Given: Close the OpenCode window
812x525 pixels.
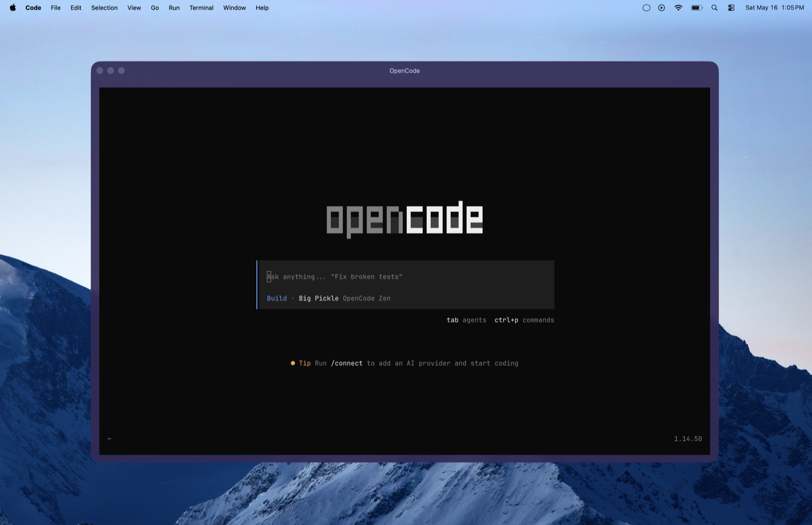Looking at the screenshot, I should [x=100, y=71].
